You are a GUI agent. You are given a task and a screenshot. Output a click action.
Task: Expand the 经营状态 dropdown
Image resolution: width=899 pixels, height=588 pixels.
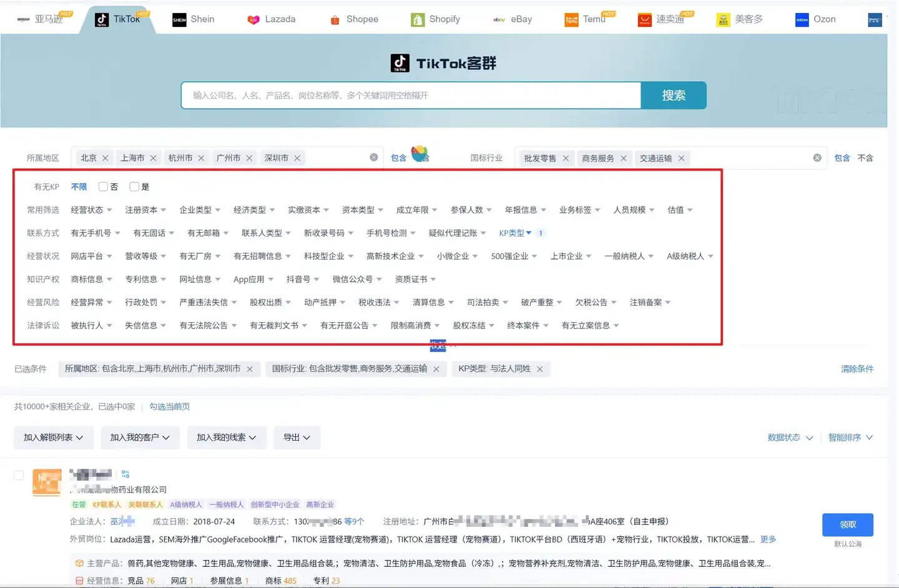(x=91, y=210)
